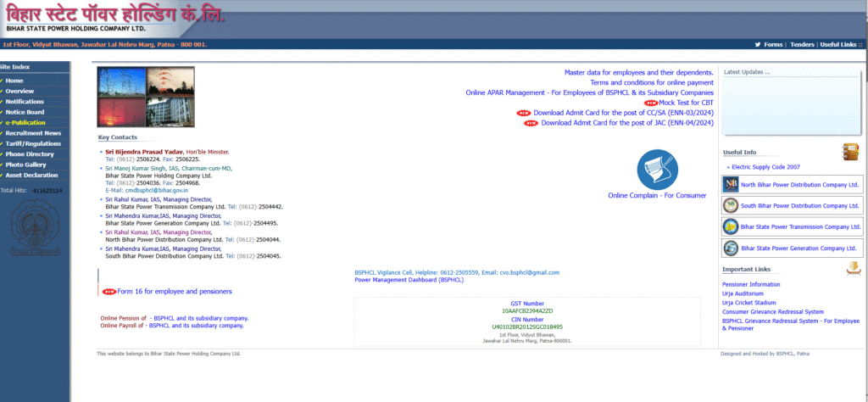Open Master data for employees and dependents

[x=639, y=73]
